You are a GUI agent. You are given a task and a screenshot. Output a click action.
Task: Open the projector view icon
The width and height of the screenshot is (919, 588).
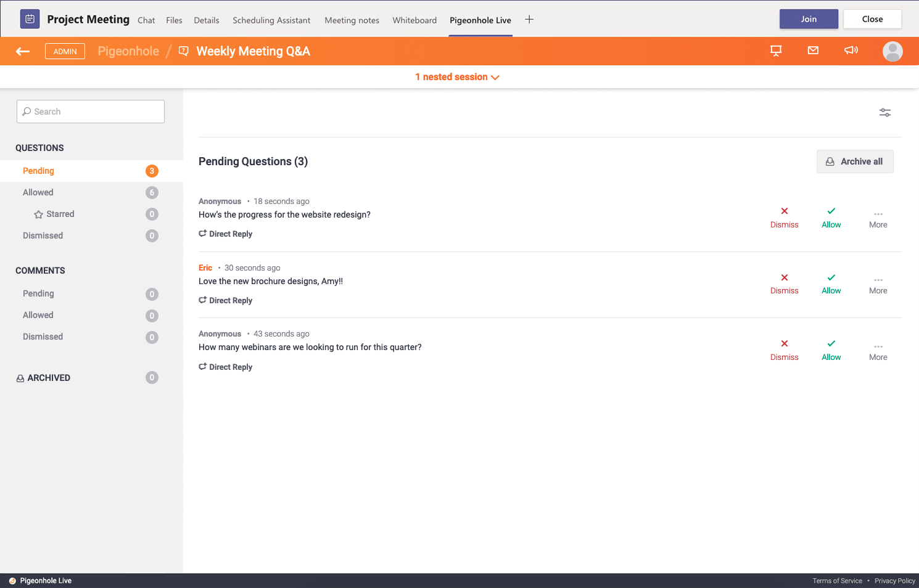tap(776, 51)
